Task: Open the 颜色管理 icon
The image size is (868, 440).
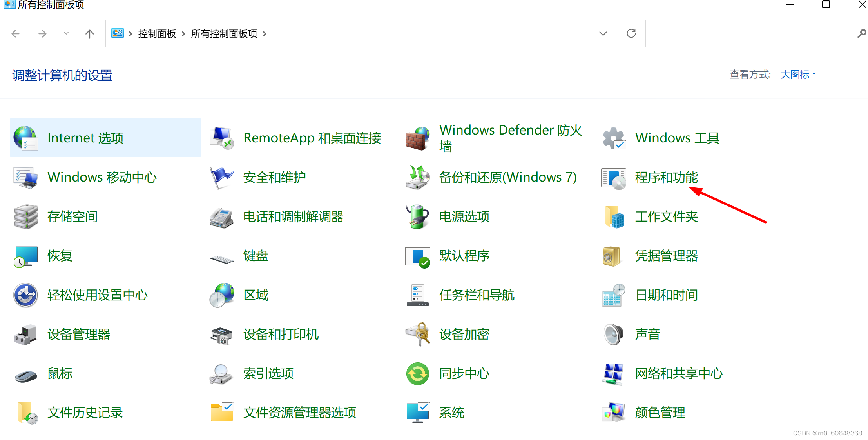Action: pyautogui.click(x=613, y=412)
